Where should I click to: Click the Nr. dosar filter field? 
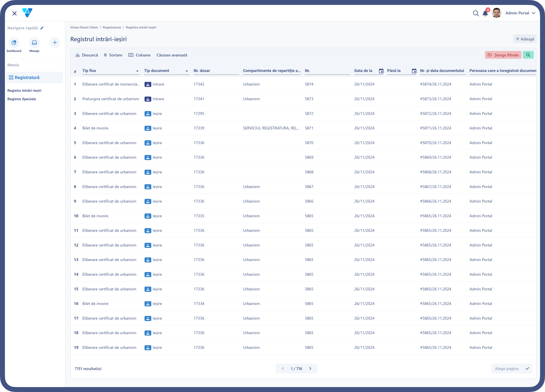(x=216, y=71)
